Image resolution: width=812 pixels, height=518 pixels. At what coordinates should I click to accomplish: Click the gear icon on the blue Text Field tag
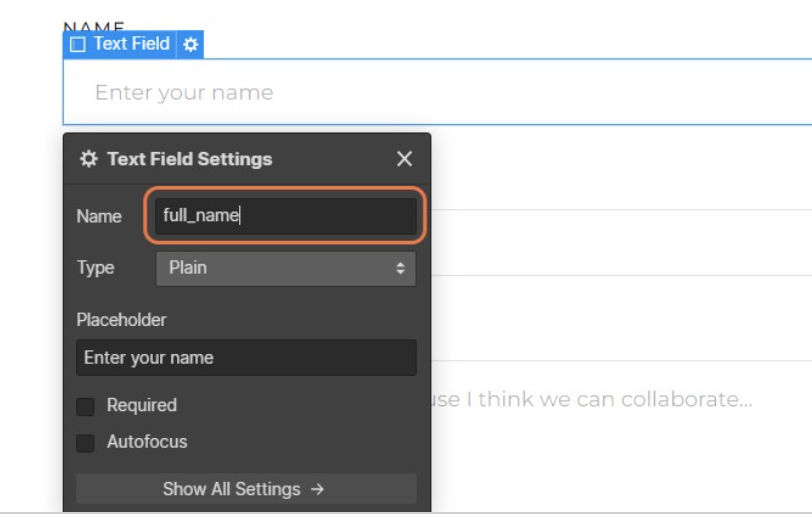coord(191,45)
